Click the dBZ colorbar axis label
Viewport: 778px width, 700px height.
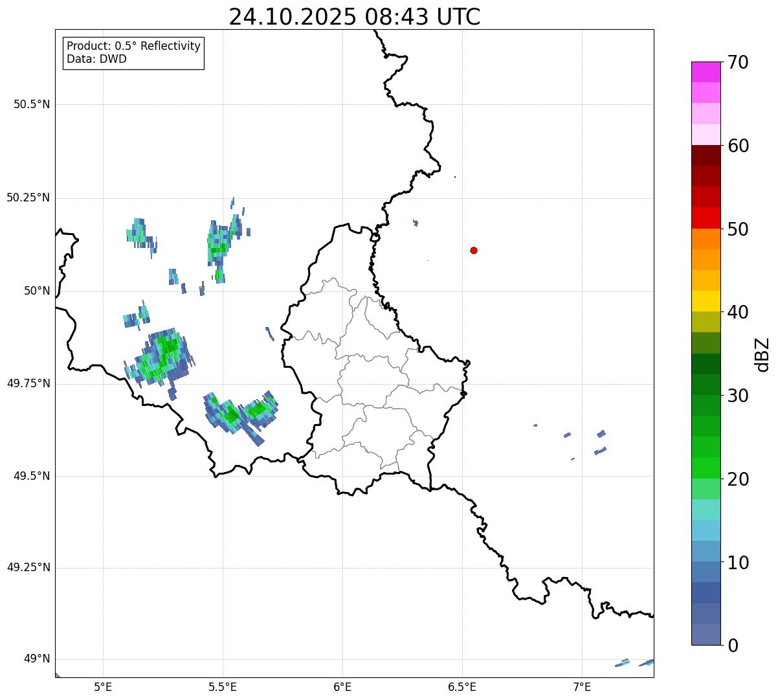[x=762, y=354]
